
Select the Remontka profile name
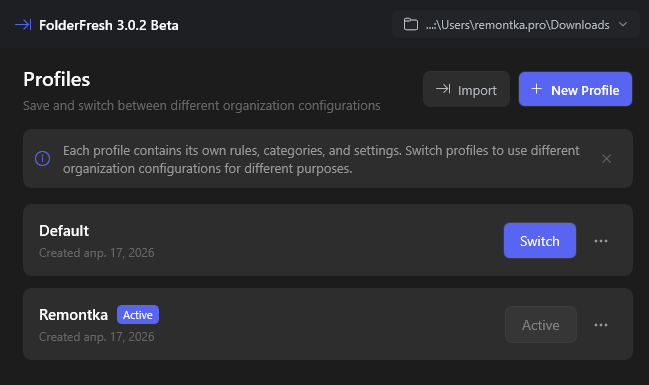(x=73, y=315)
